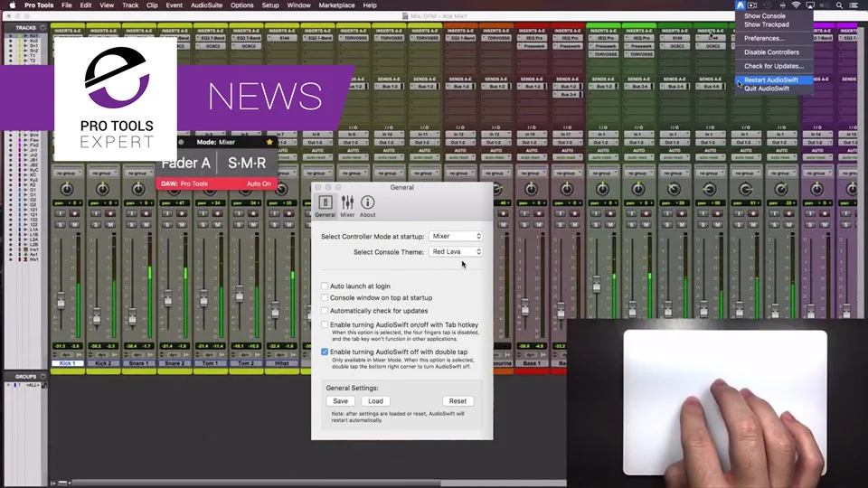This screenshot has width=868, height=488.
Task: Select the Kick 1 track name
Action: 67,363
